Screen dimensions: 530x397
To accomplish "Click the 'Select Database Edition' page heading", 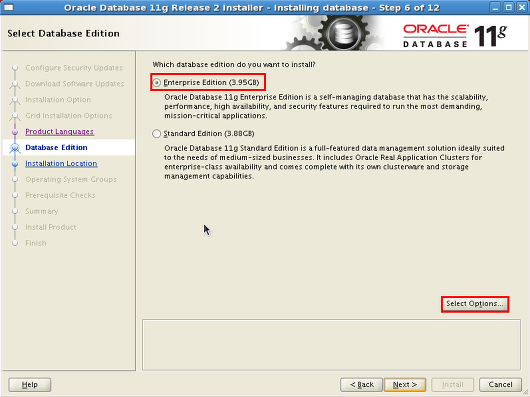I will coord(63,33).
